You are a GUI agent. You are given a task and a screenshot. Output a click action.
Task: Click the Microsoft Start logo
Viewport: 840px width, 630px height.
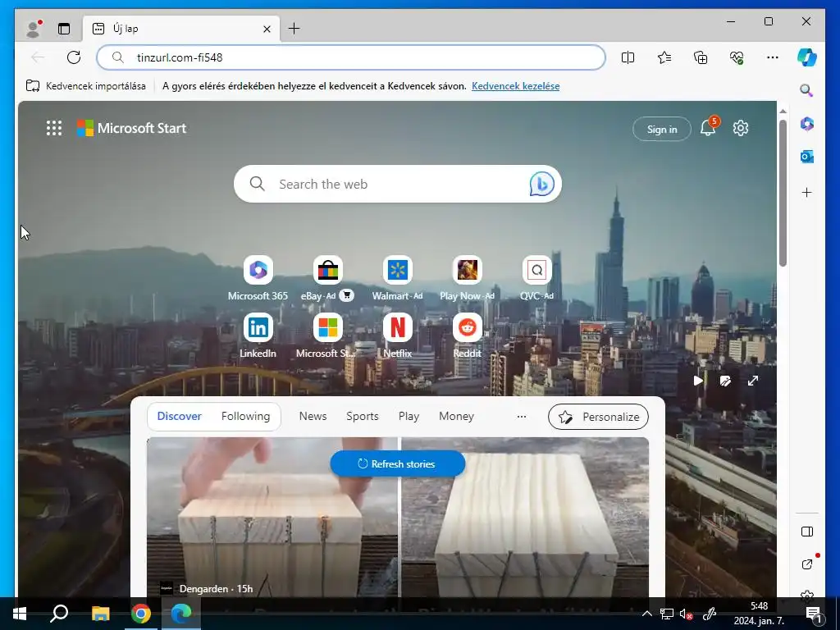point(132,128)
